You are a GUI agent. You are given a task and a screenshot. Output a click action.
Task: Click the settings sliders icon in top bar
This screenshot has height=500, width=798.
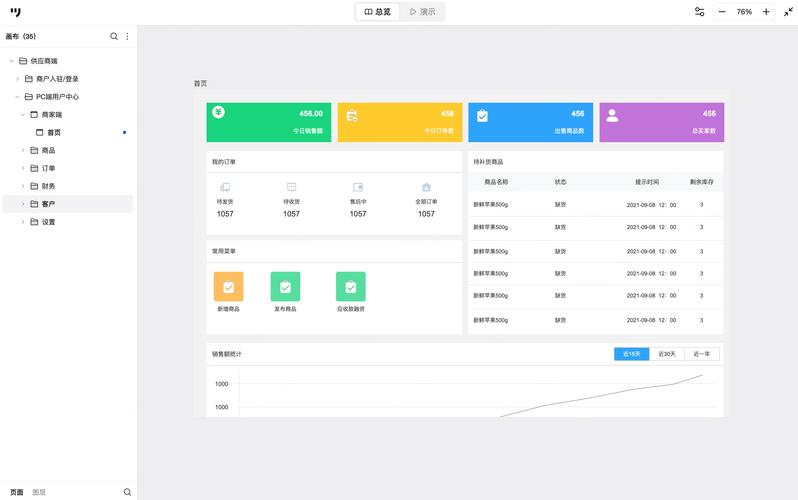coord(699,12)
